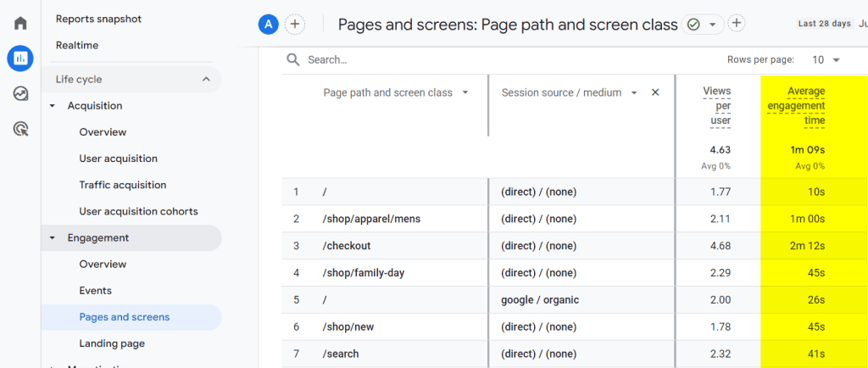Click the plus icon after the report title
The height and width of the screenshot is (368, 868).
point(737,23)
